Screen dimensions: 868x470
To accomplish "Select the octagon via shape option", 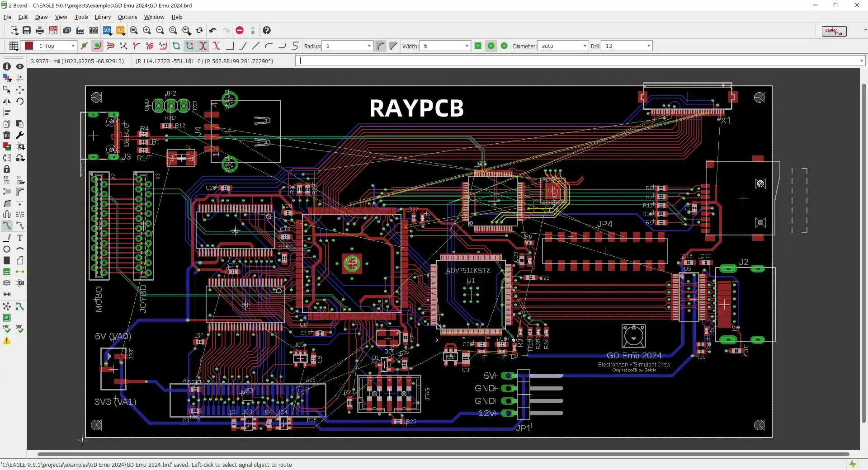I will coord(504,46).
